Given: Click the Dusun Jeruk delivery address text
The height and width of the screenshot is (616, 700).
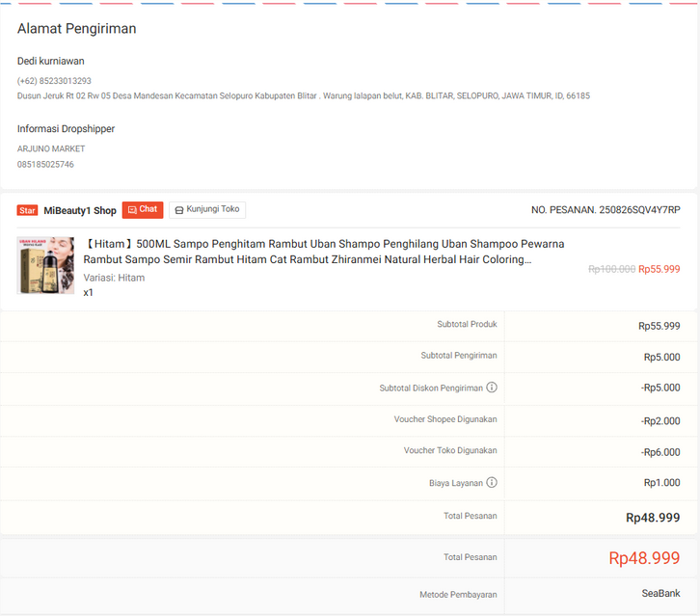Looking at the screenshot, I should tap(303, 95).
